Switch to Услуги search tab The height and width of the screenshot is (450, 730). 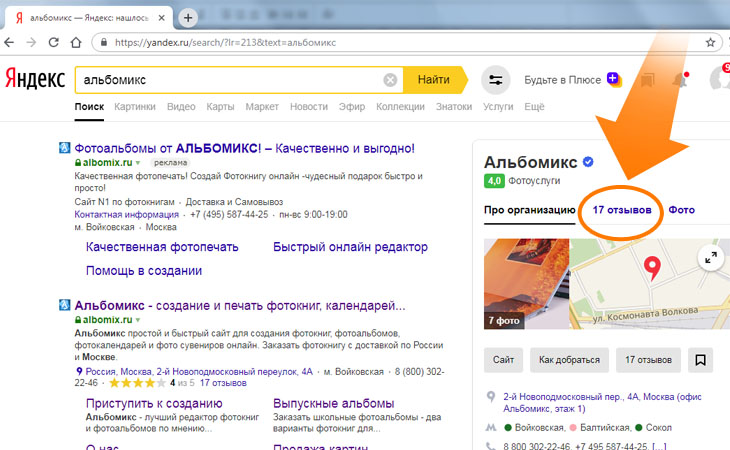tap(498, 107)
